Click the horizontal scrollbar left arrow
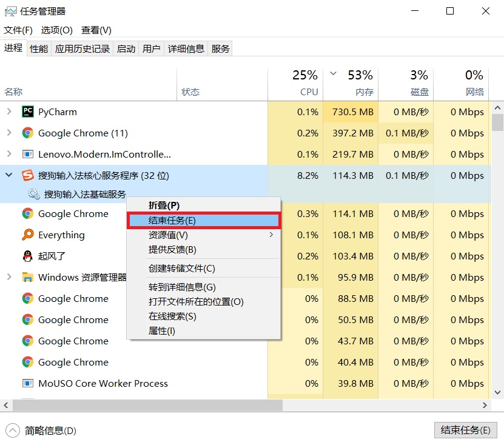The width and height of the screenshot is (504, 448). 6,405
